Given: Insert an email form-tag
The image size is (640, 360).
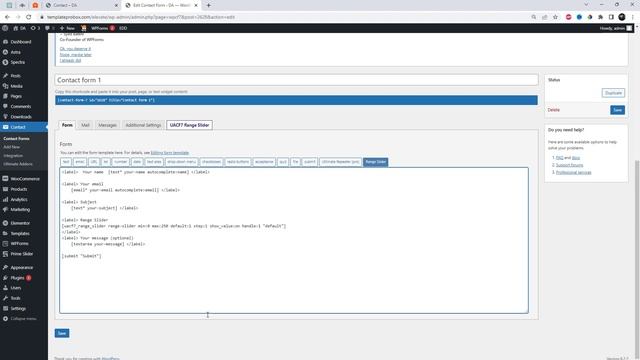Looking at the screenshot, I should (80, 162).
